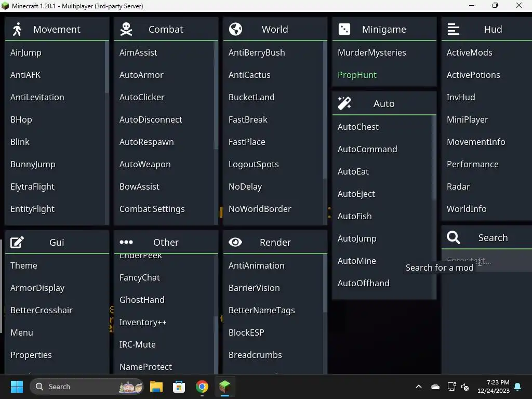Select Theme in Gui panel

tap(57, 265)
